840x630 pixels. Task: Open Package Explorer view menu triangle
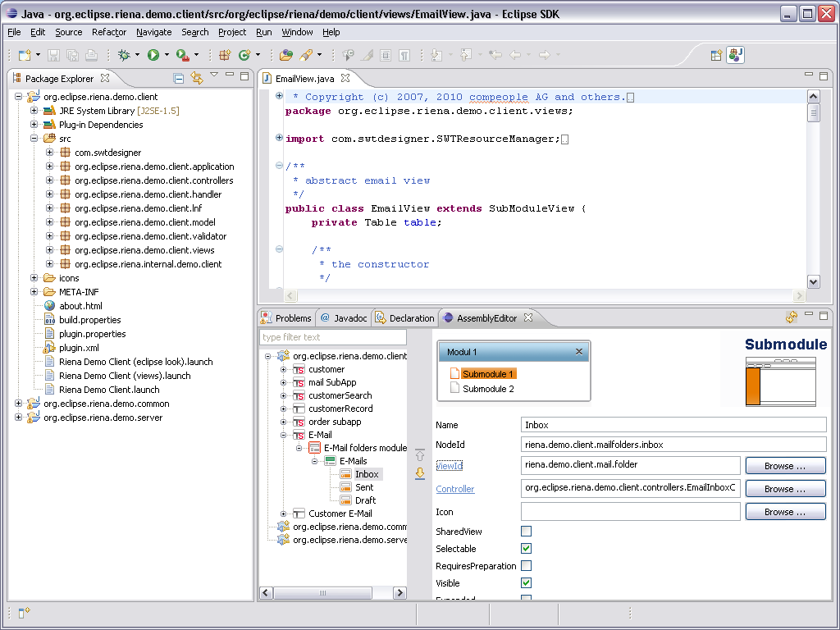[x=214, y=75]
